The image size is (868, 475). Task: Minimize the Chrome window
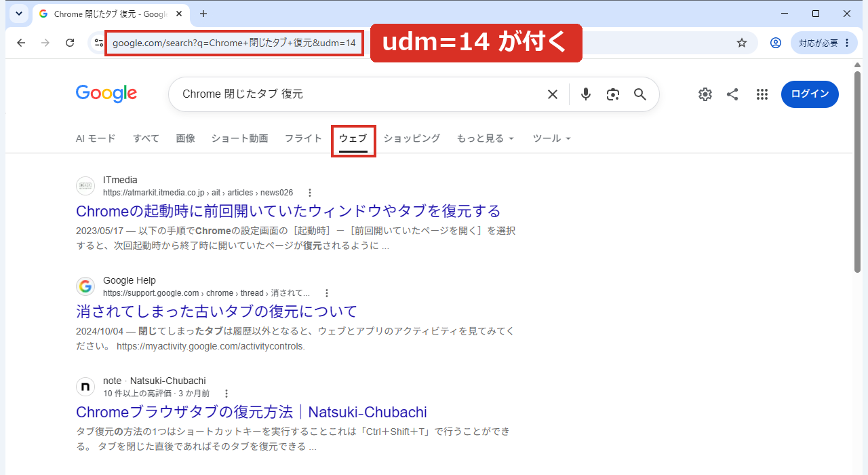click(x=785, y=14)
